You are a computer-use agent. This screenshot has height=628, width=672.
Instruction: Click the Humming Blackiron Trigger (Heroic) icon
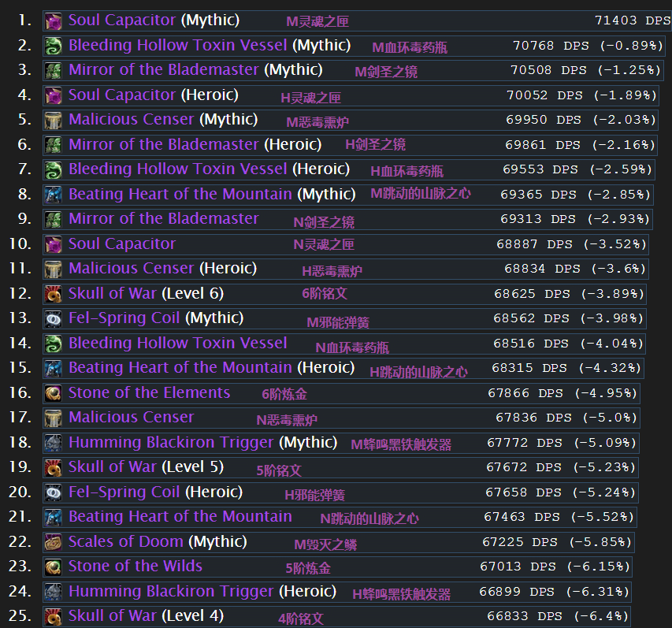[54, 593]
